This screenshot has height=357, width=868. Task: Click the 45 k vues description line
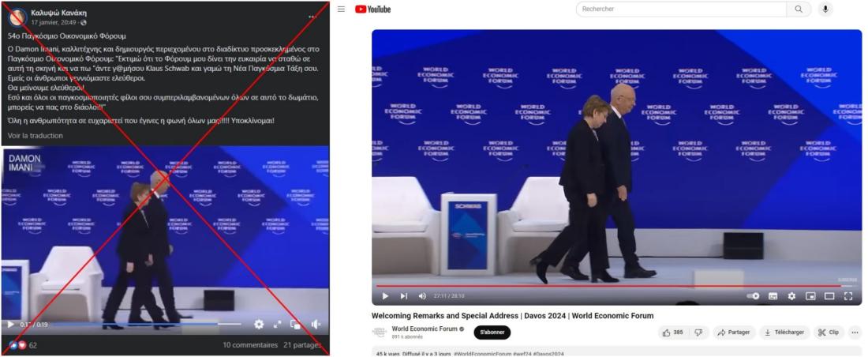(470, 354)
